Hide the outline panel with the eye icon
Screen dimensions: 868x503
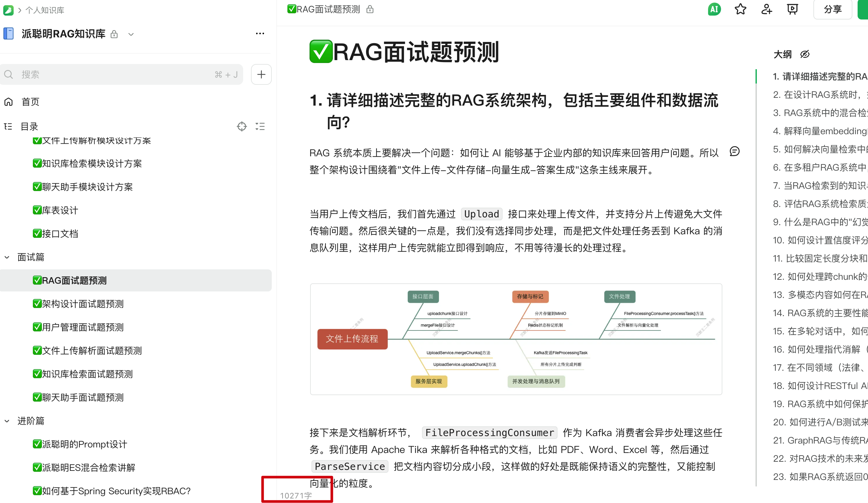click(x=805, y=54)
